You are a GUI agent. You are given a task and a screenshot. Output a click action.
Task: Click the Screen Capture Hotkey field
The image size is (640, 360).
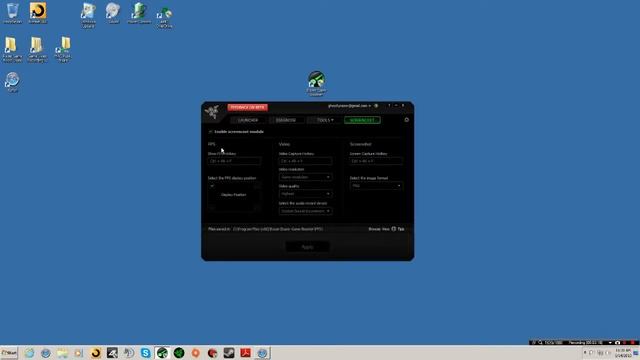click(376, 161)
